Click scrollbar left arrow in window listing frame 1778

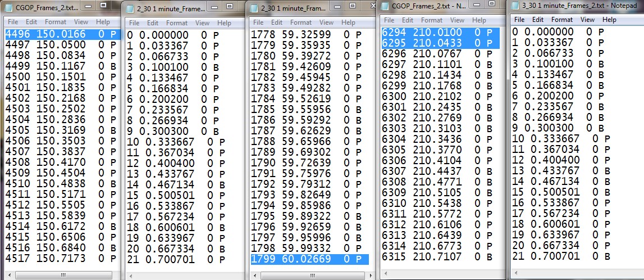(255, 276)
